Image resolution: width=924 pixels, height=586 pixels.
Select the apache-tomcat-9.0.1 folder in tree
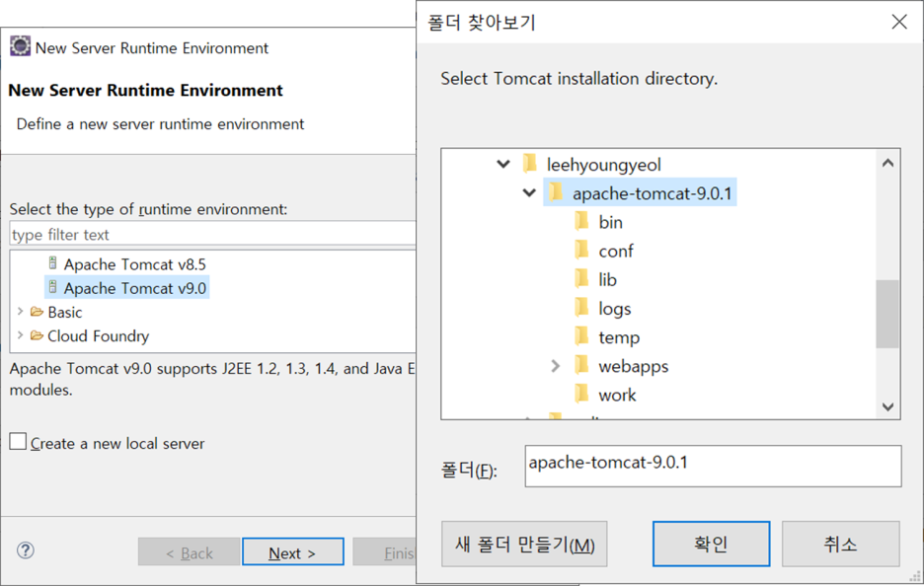[x=653, y=193]
